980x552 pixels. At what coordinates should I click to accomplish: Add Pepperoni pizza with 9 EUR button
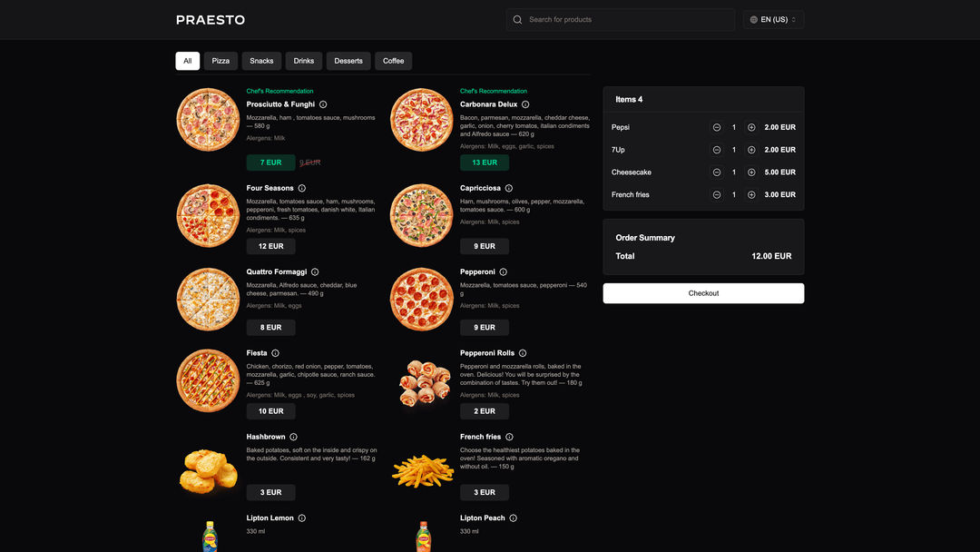(485, 328)
